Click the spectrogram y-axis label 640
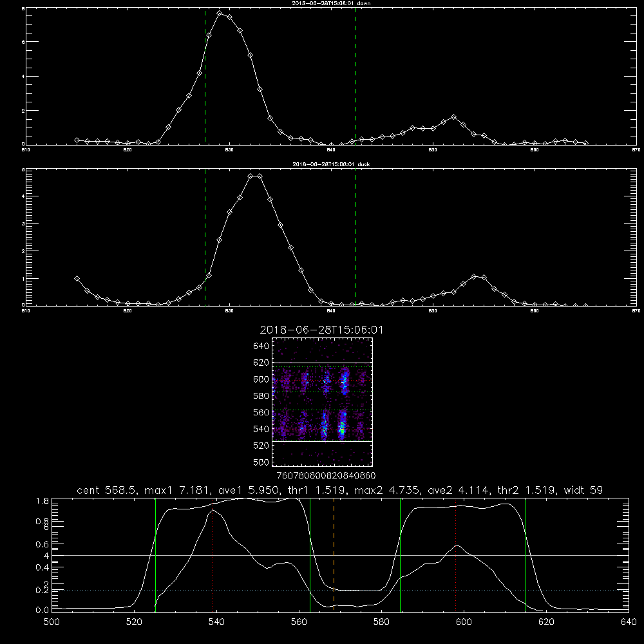Screen dimensions: 644x644 pyautogui.click(x=261, y=346)
